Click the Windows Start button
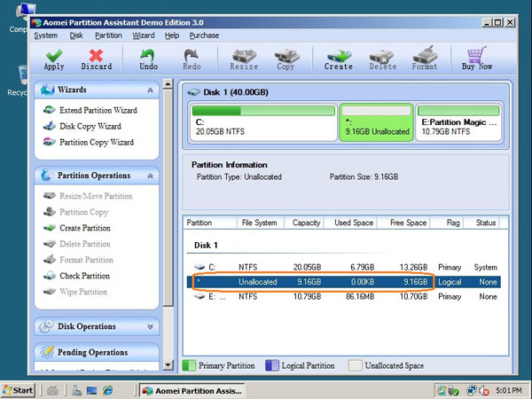The width and height of the screenshot is (532, 399). (20, 390)
